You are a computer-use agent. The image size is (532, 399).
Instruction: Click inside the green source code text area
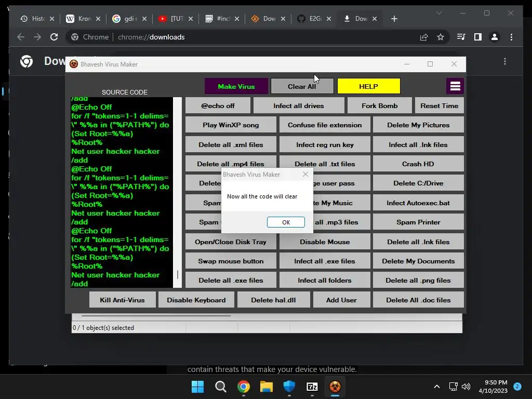[x=122, y=192]
